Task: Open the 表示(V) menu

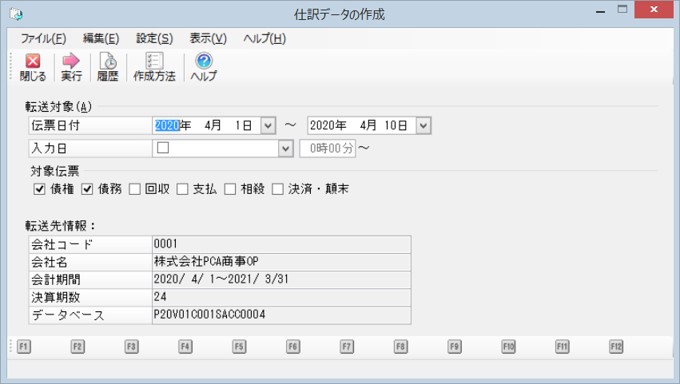Action: pyautogui.click(x=208, y=39)
